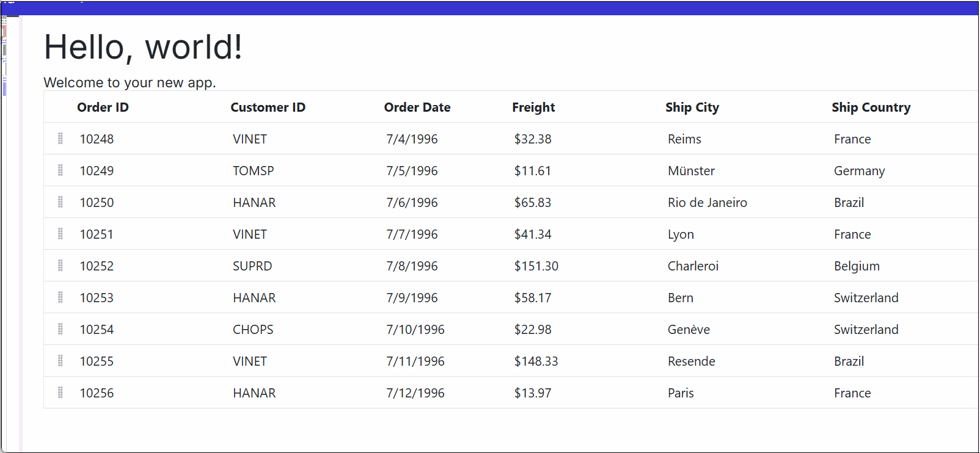Select the CHOPS customer cell
Screen dimensions: 980x453
click(253, 330)
